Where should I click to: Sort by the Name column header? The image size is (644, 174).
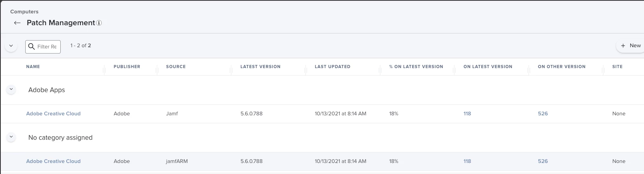coord(33,67)
